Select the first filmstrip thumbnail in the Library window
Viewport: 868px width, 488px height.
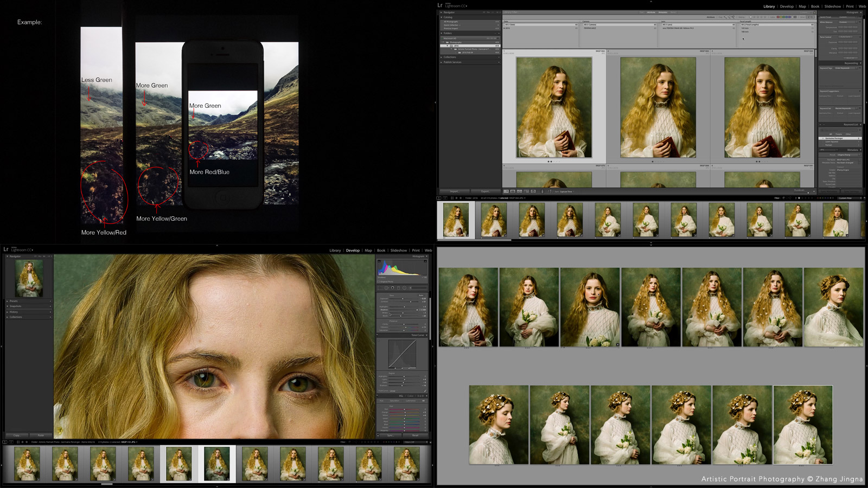pyautogui.click(x=456, y=220)
